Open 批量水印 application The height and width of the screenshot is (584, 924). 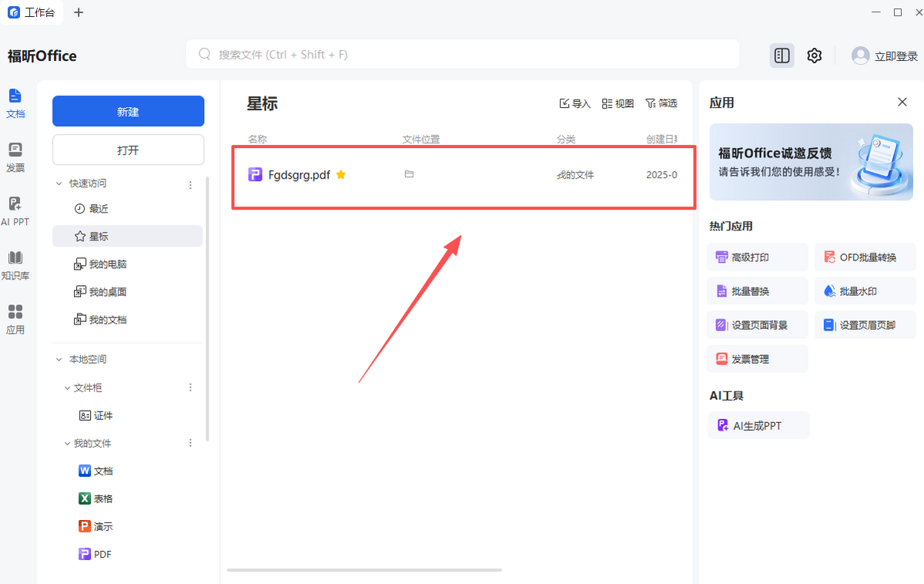[x=865, y=291]
